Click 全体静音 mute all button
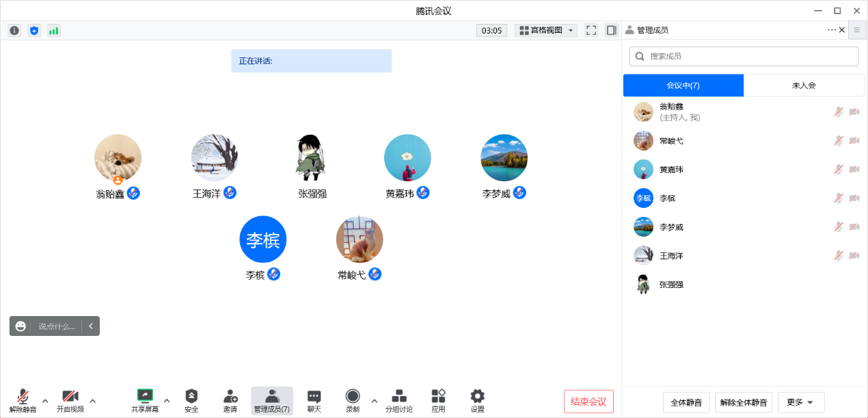 click(x=687, y=402)
